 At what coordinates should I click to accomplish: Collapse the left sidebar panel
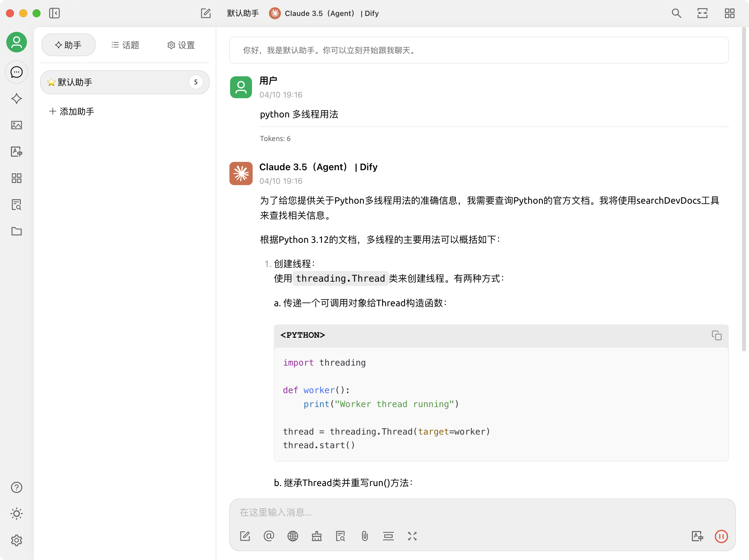pos(54,13)
